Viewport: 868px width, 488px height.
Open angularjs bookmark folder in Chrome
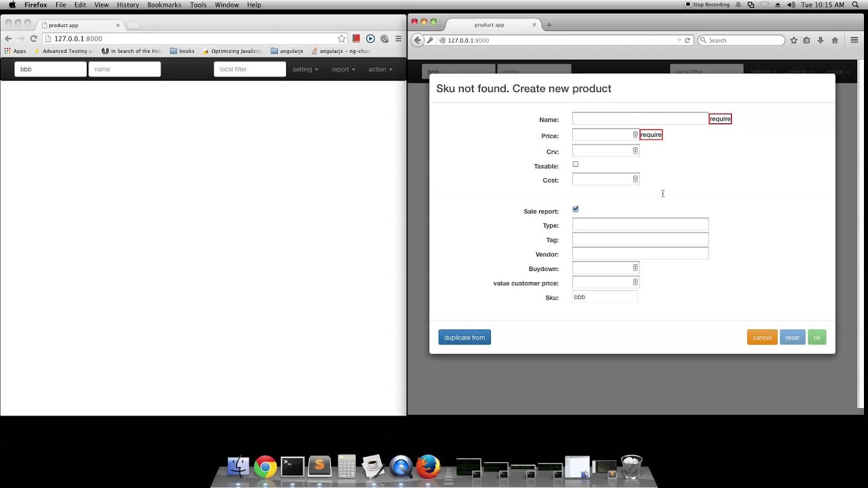[287, 51]
